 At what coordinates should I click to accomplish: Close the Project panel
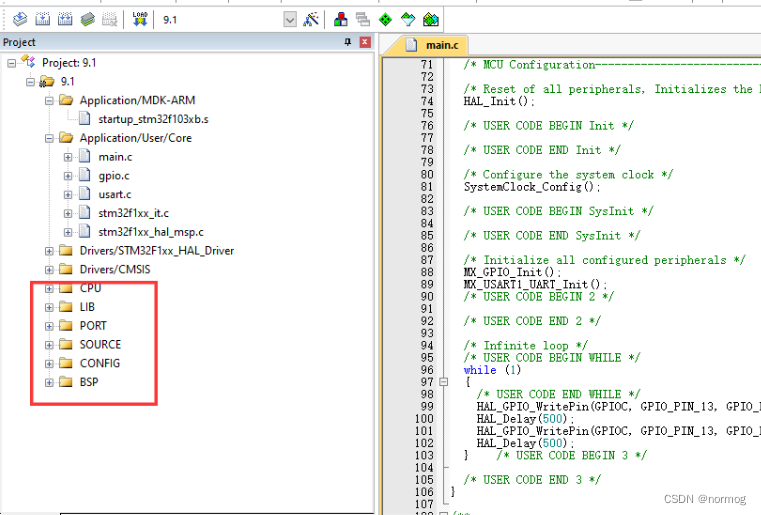[365, 42]
